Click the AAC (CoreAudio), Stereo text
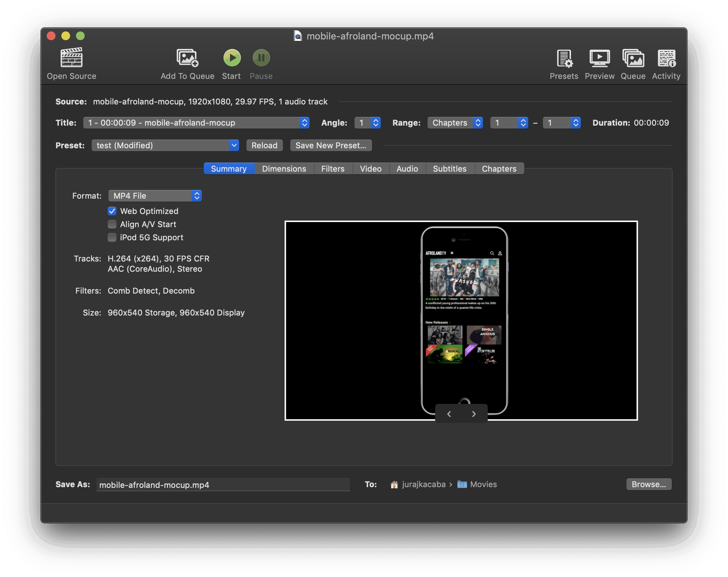Screen dimensions: 728x577 pyautogui.click(x=155, y=269)
